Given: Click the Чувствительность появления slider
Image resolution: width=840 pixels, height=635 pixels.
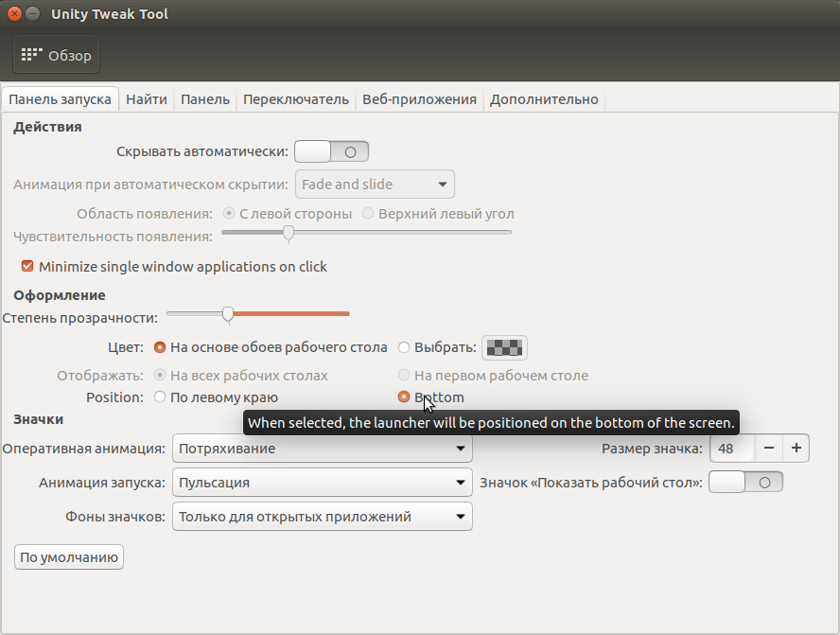Looking at the screenshot, I should (x=366, y=233).
